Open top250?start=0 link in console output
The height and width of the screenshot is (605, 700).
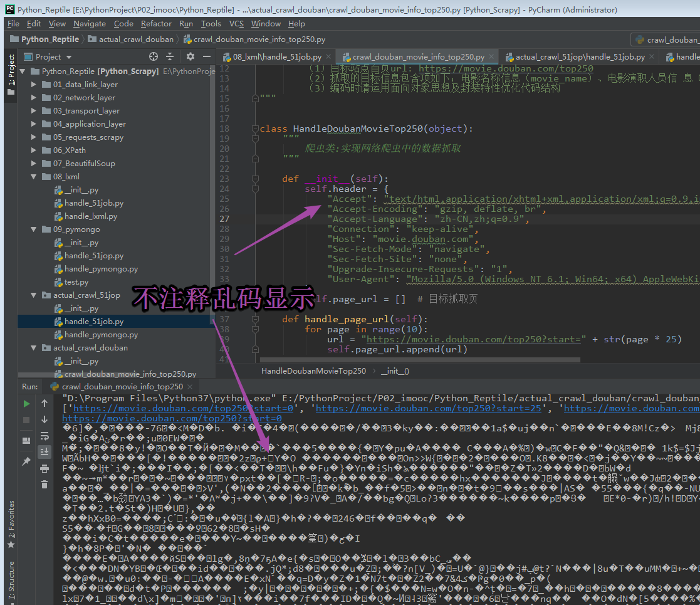(172, 418)
